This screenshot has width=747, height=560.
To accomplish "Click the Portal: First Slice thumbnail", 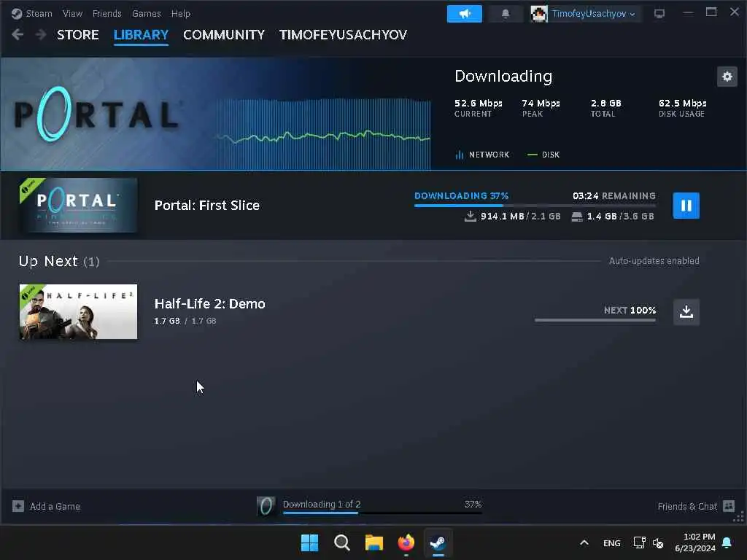I will click(78, 205).
